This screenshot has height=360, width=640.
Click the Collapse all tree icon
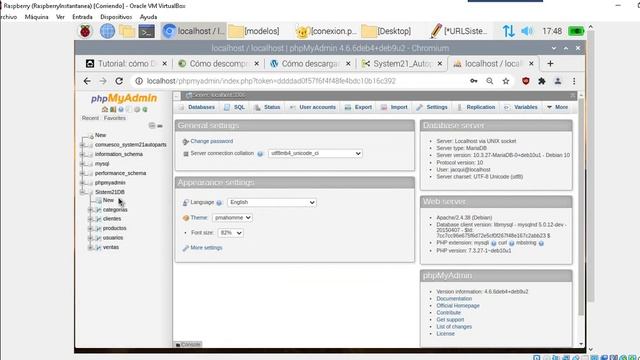pos(152,126)
